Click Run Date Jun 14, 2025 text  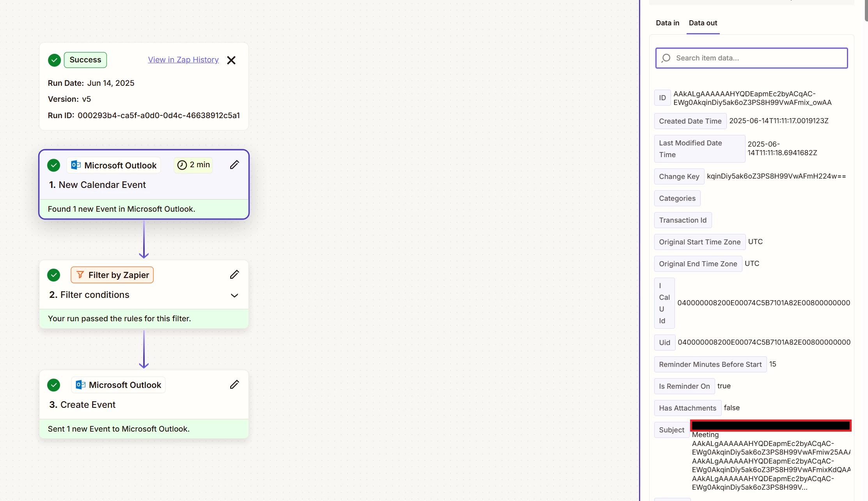click(91, 83)
